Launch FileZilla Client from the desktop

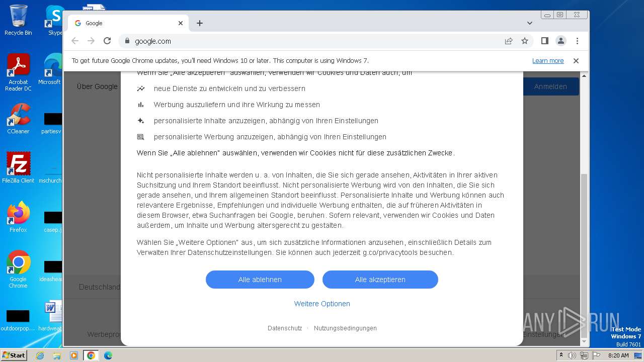pos(18,167)
